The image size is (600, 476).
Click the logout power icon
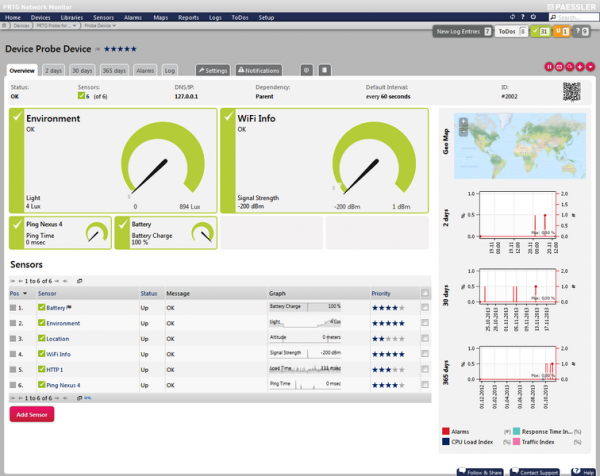pyautogui.click(x=533, y=17)
